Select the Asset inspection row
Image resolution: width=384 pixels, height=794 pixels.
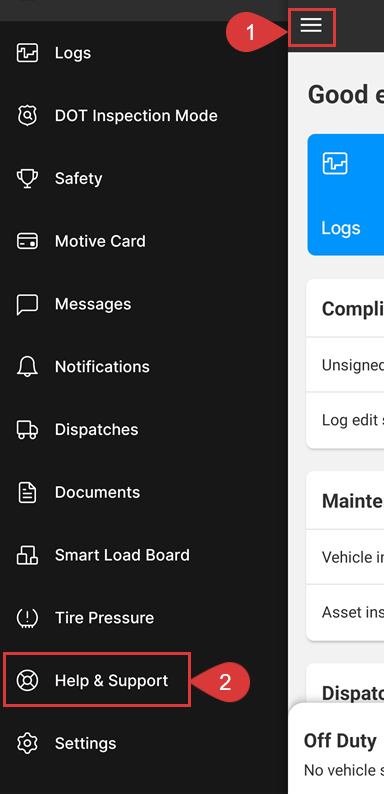click(x=345, y=613)
